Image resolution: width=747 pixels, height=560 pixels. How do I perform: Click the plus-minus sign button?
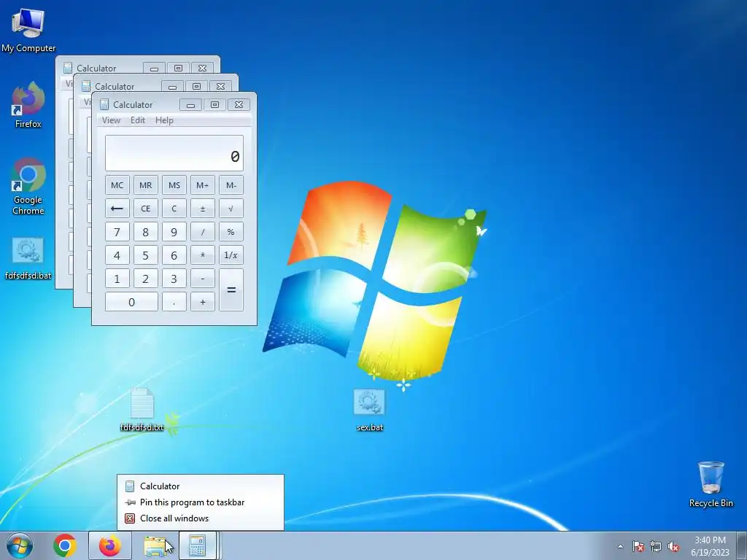(x=203, y=209)
